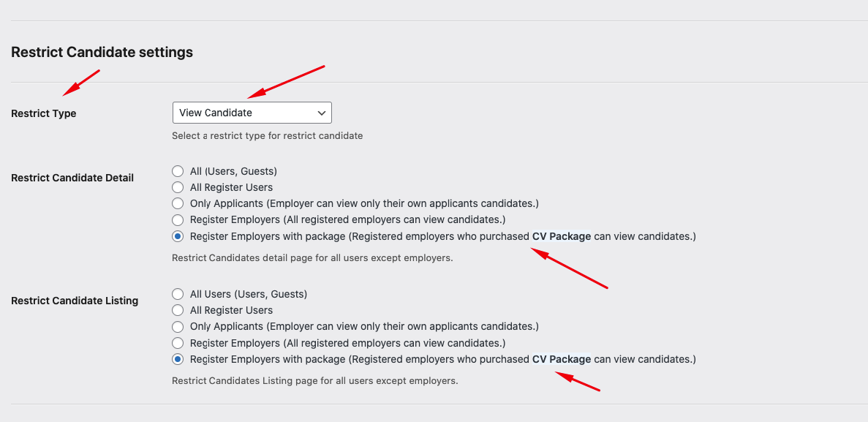Select Only Applicants for Candidate Listing
Viewport: 868px width, 422px height.
178,326
